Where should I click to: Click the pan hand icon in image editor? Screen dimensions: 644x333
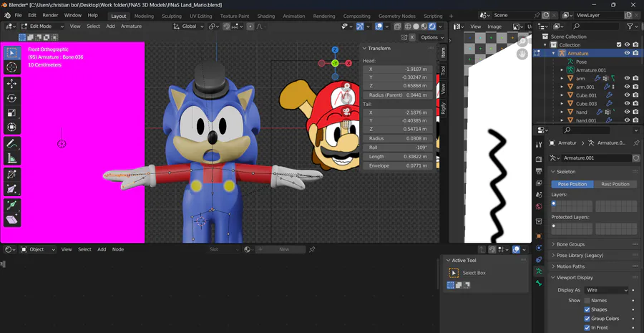pyautogui.click(x=522, y=54)
